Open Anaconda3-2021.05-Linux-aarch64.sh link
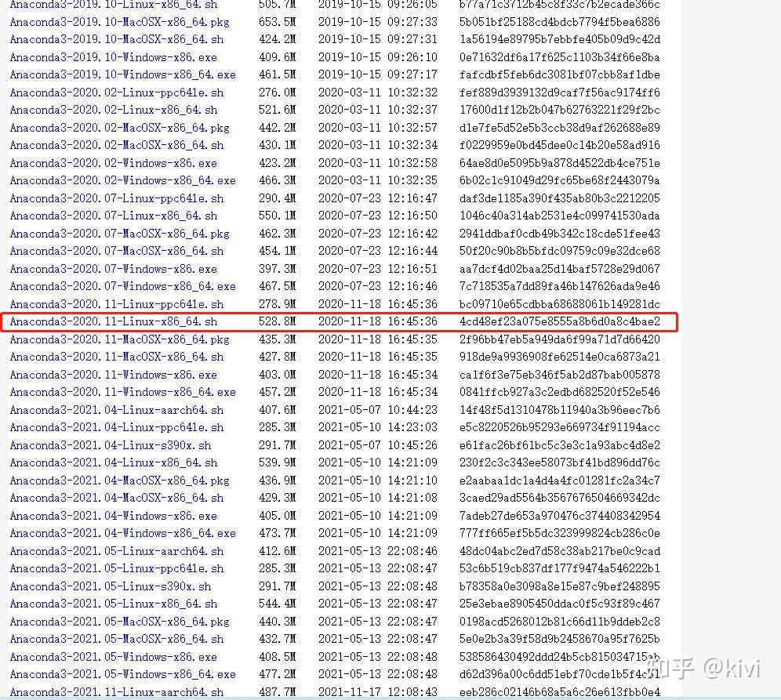Image resolution: width=781 pixels, height=700 pixels. pos(117,551)
